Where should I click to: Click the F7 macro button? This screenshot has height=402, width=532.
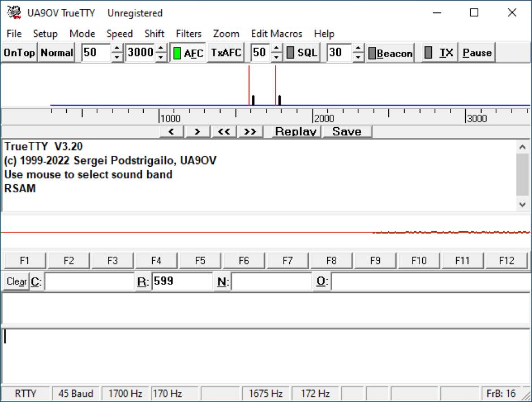pyautogui.click(x=288, y=260)
